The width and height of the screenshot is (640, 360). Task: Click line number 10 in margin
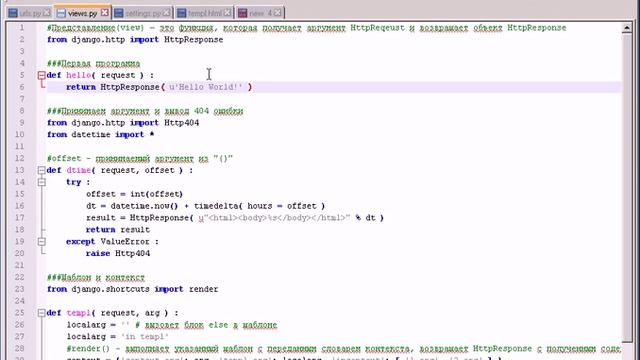coord(20,135)
